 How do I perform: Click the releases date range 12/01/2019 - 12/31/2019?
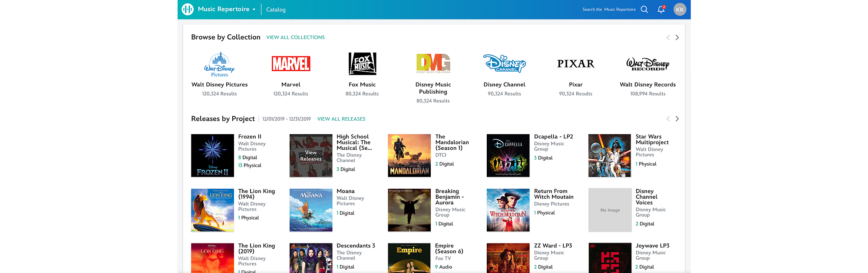[287, 119]
